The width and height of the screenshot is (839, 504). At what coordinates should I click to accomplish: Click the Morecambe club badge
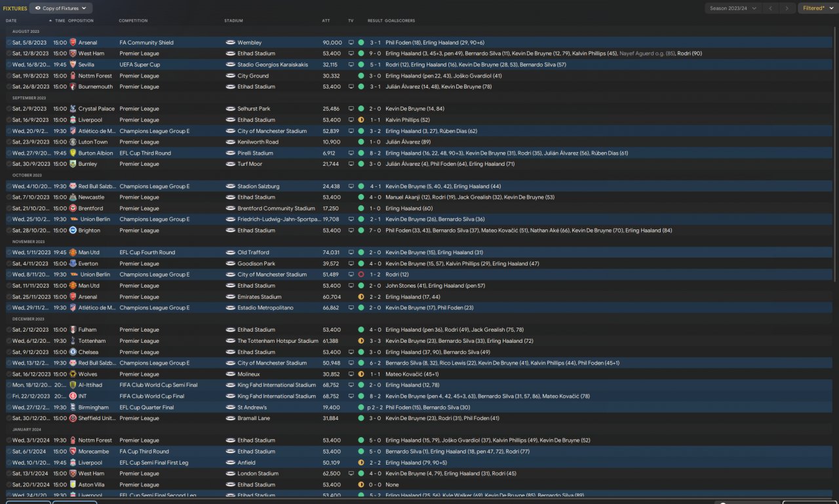[x=73, y=452]
